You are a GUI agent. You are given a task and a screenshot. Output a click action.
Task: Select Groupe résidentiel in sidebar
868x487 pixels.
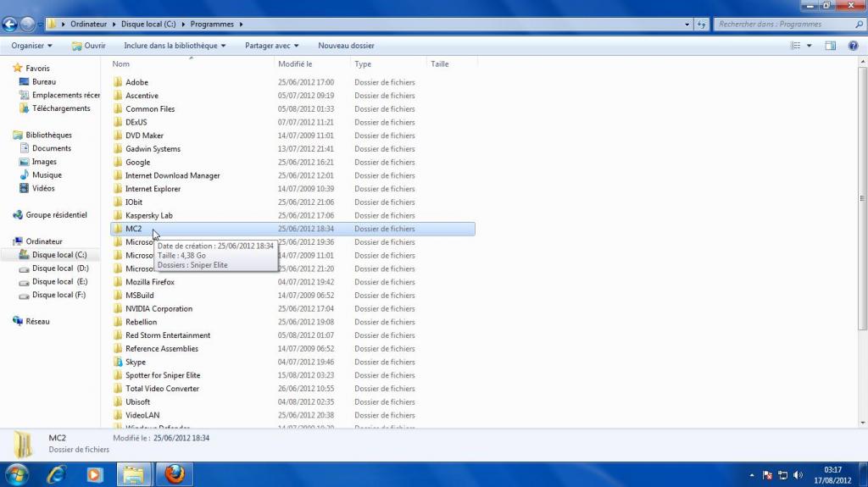point(57,215)
